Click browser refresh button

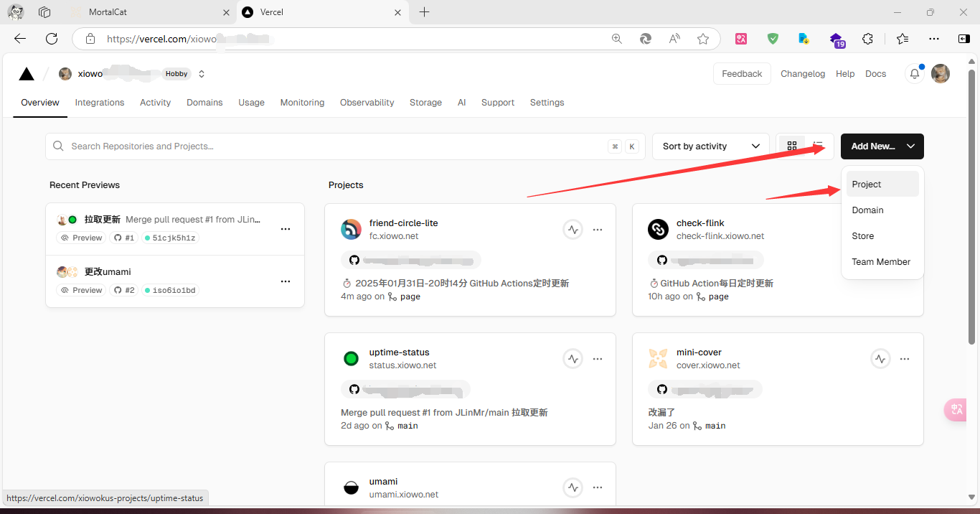tap(52, 39)
